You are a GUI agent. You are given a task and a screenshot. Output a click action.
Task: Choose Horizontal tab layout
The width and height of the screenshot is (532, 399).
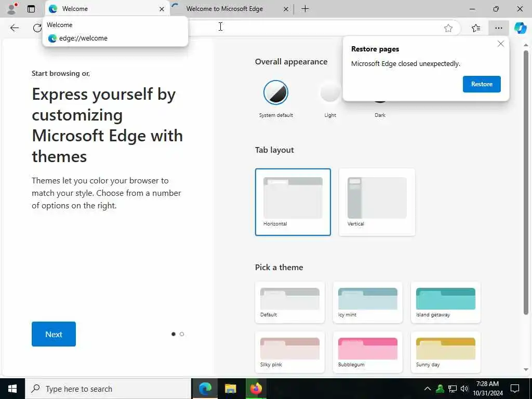pyautogui.click(x=293, y=202)
